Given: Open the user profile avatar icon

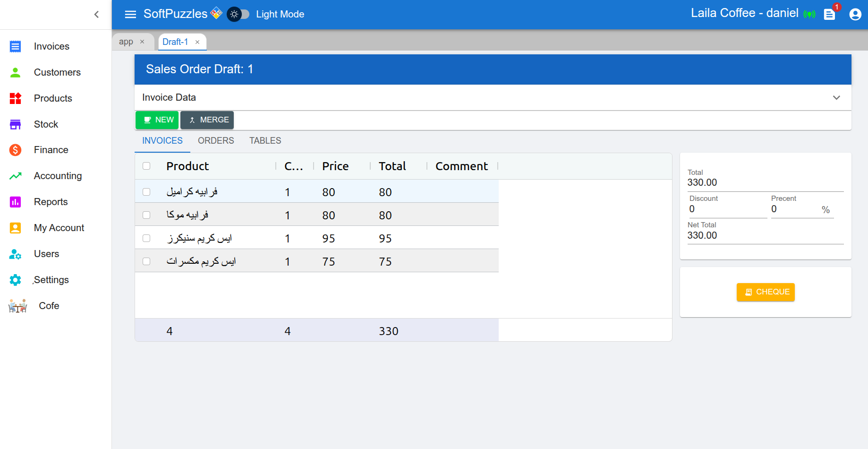Looking at the screenshot, I should click(855, 15).
